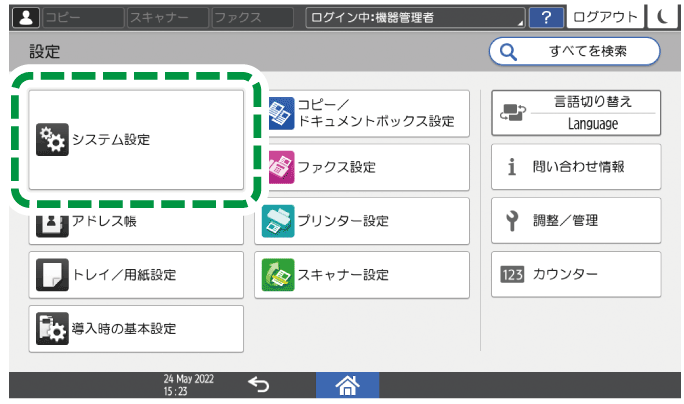This screenshot has width=684, height=404.
Task: Click the 123 counter icon
Action: pyautogui.click(x=512, y=274)
